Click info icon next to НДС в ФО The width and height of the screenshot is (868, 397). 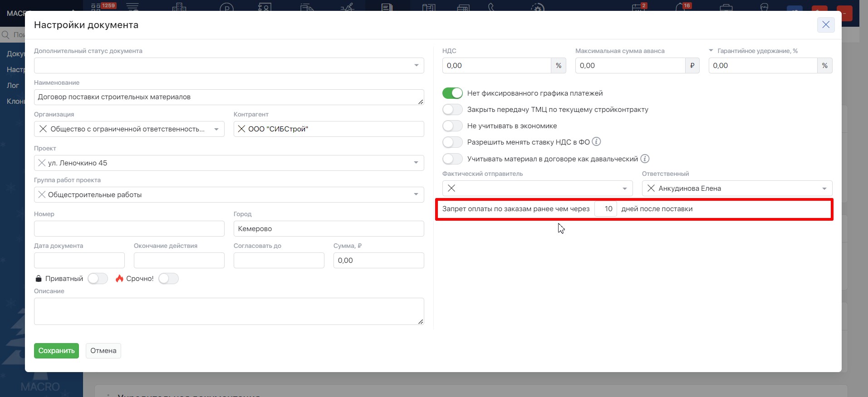click(597, 142)
